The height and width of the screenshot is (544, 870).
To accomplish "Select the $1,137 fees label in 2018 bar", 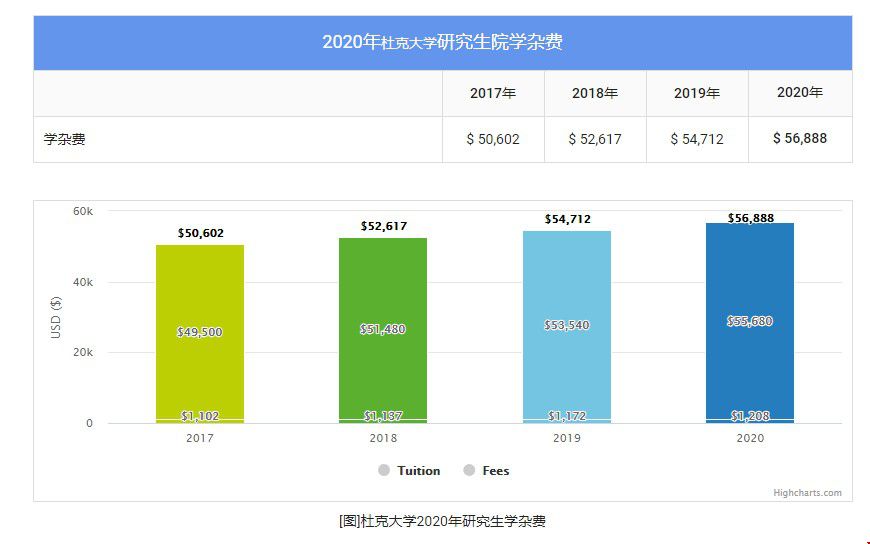I will pyautogui.click(x=383, y=416).
